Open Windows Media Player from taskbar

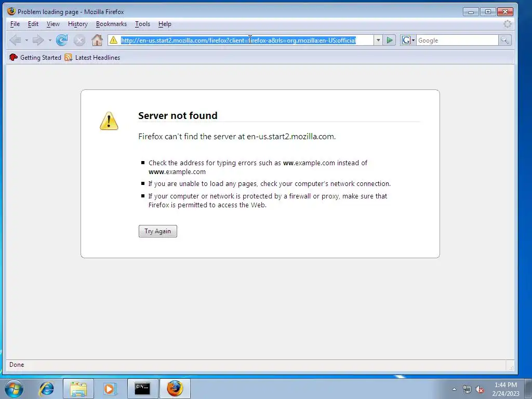pos(110,389)
